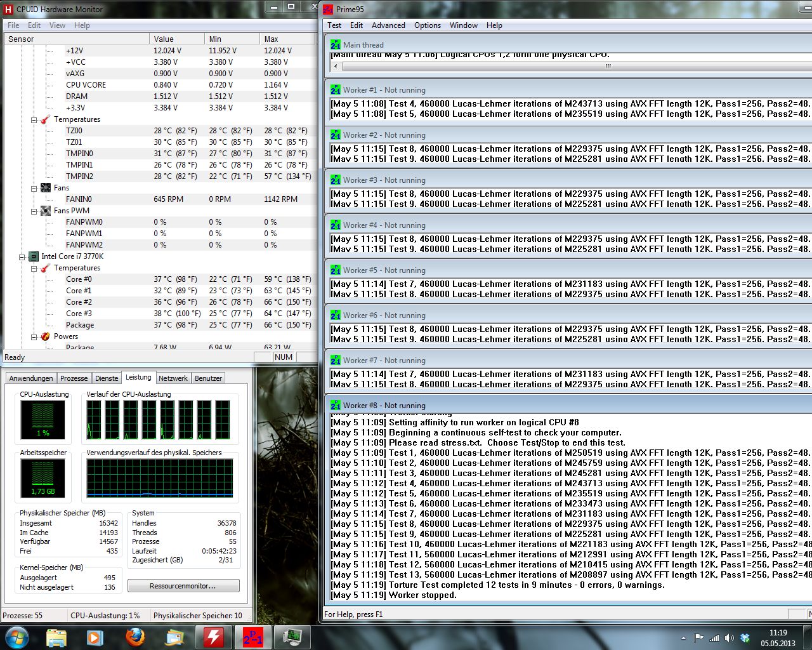Click the network icon in the system tray
Image resolution: width=812 pixels, height=650 pixels.
pos(714,638)
